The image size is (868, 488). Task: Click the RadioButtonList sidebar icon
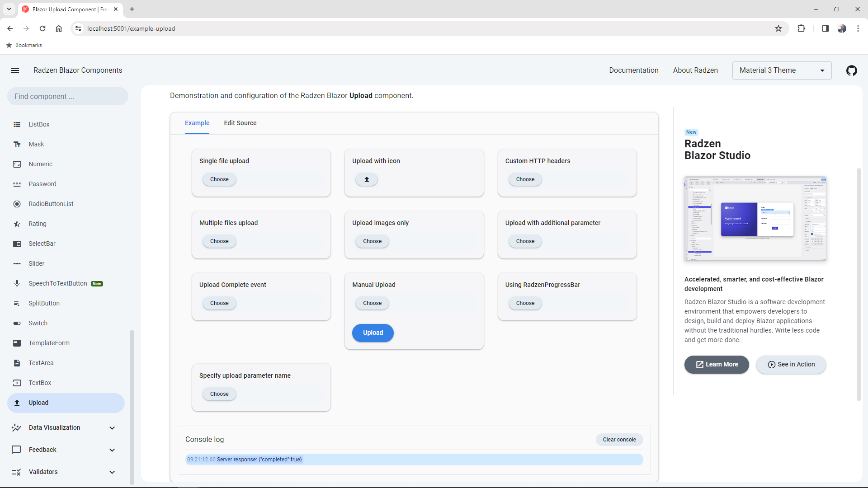tap(17, 204)
